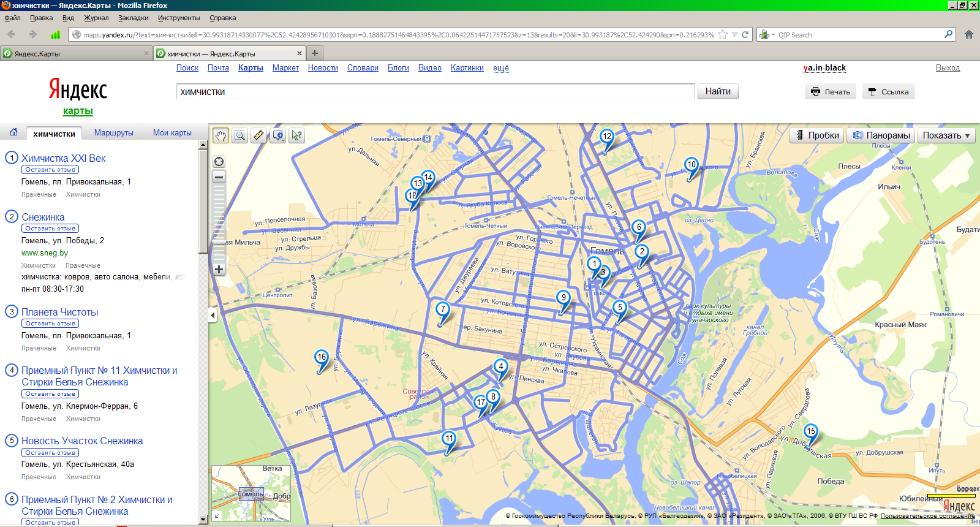Zoom in with the plus button
The height and width of the screenshot is (527, 980).
(219, 269)
